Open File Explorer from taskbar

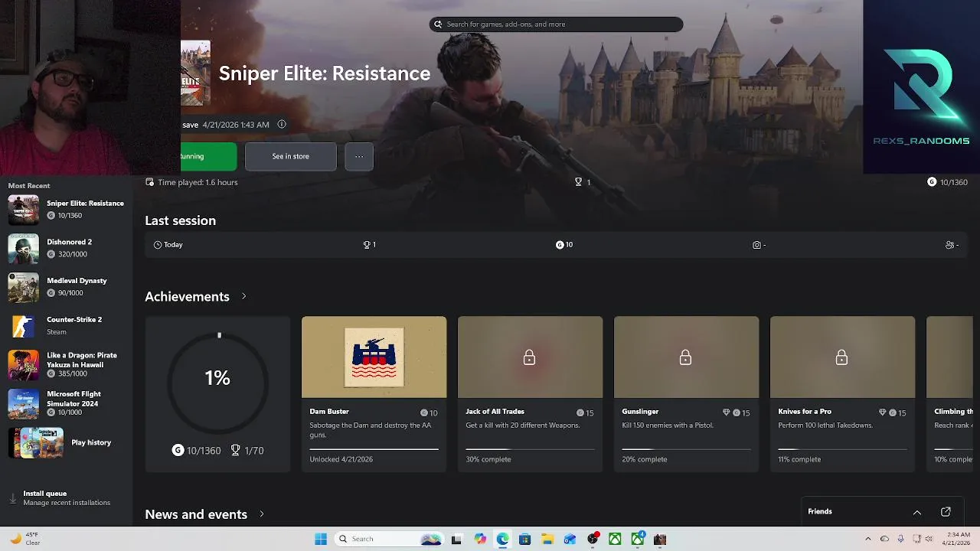click(x=547, y=539)
